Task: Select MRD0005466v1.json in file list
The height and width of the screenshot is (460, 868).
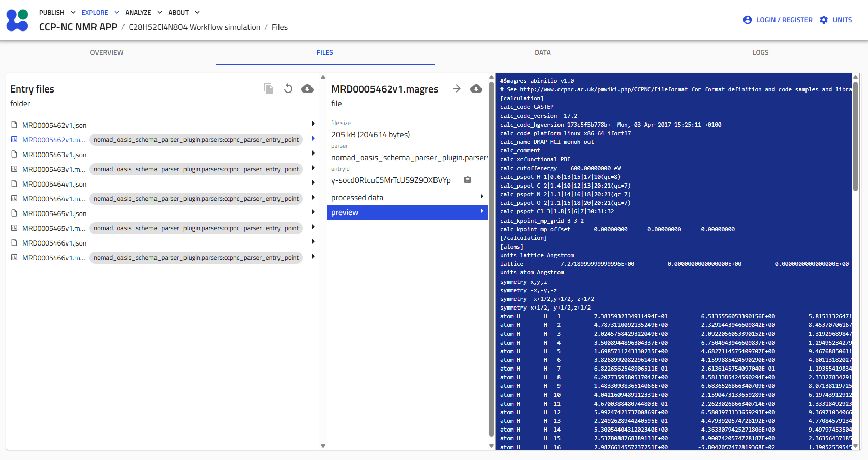Action: click(54, 243)
